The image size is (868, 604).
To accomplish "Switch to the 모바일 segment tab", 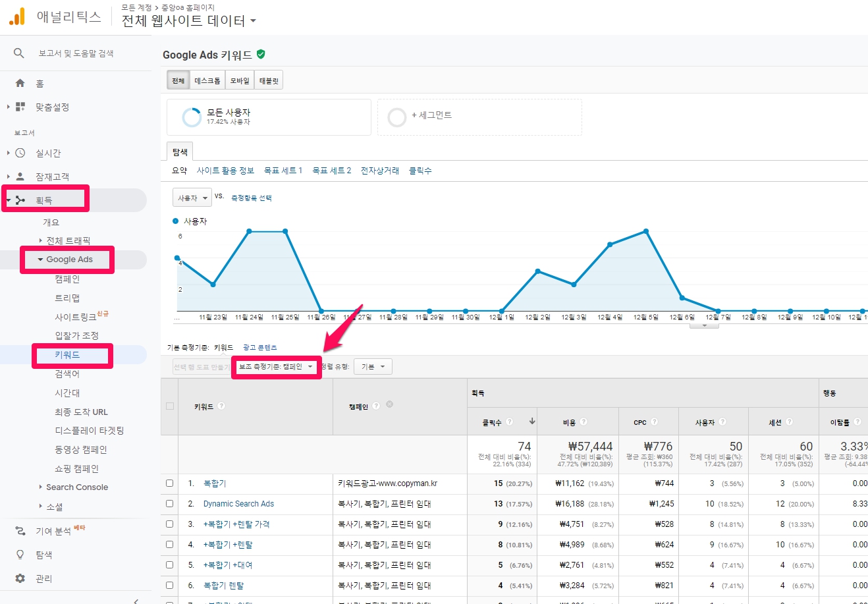I will pos(240,80).
